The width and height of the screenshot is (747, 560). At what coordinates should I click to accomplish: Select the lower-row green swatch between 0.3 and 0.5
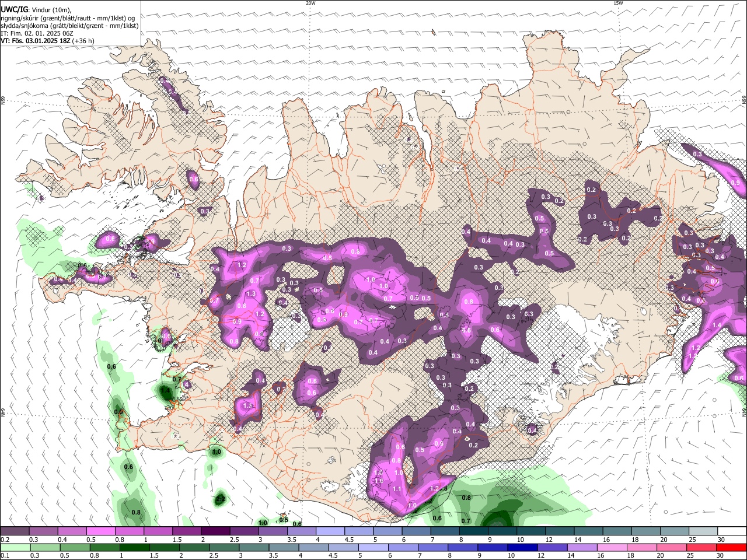pyautogui.click(x=46, y=547)
